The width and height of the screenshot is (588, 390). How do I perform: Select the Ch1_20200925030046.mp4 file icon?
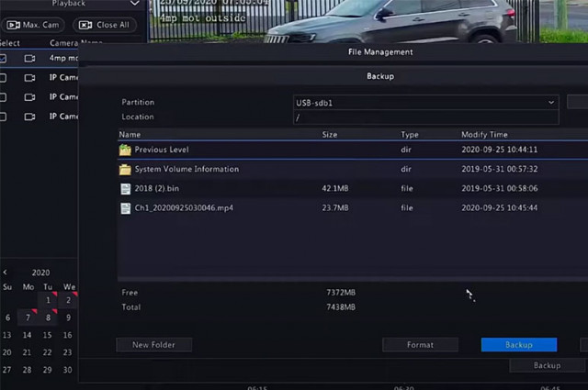[126, 208]
